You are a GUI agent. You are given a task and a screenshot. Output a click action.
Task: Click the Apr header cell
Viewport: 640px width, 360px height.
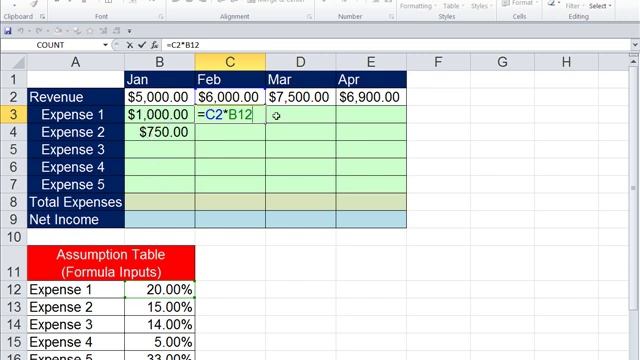click(x=371, y=79)
